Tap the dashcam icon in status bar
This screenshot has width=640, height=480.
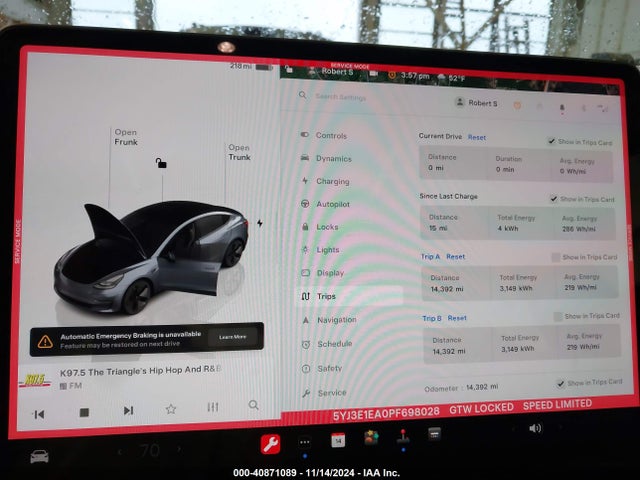point(373,73)
